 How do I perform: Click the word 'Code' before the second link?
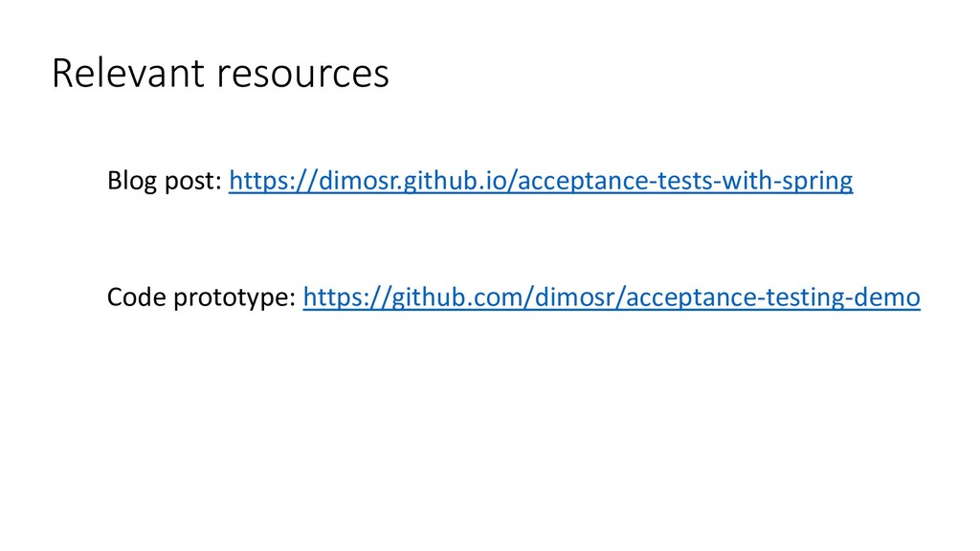(129, 298)
